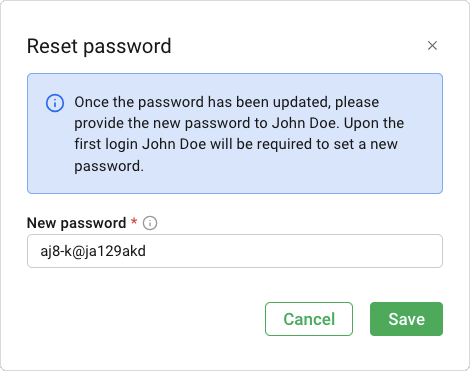The width and height of the screenshot is (470, 371).
Task: Save the new password
Action: (406, 319)
